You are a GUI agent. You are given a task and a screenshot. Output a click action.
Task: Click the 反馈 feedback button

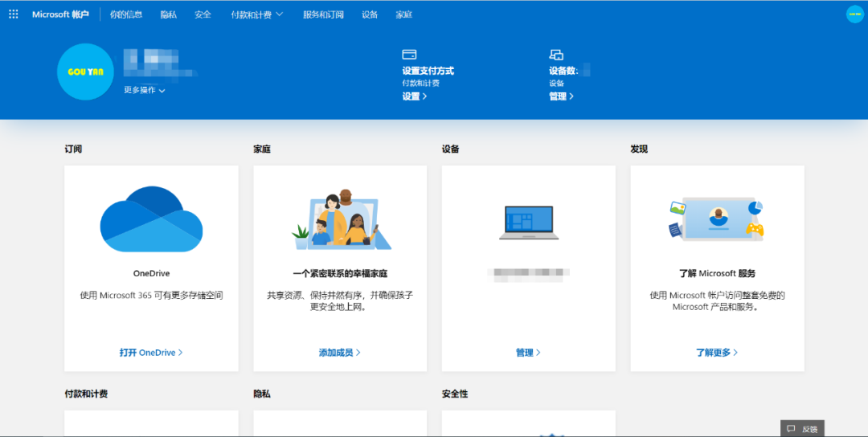coord(802,429)
